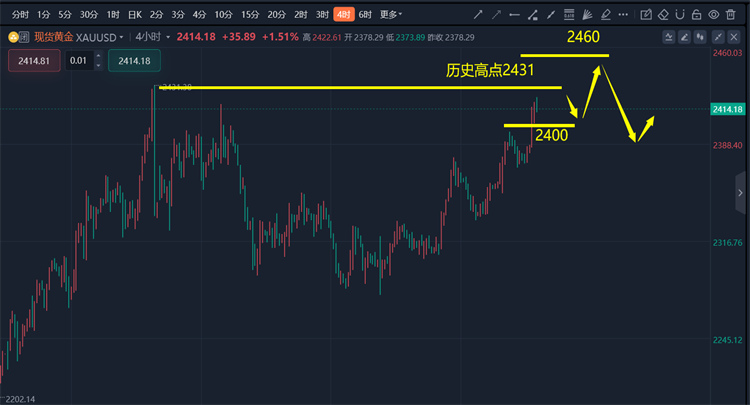
Task: Open the XAUUSD symbol dropdown
Action: click(99, 37)
